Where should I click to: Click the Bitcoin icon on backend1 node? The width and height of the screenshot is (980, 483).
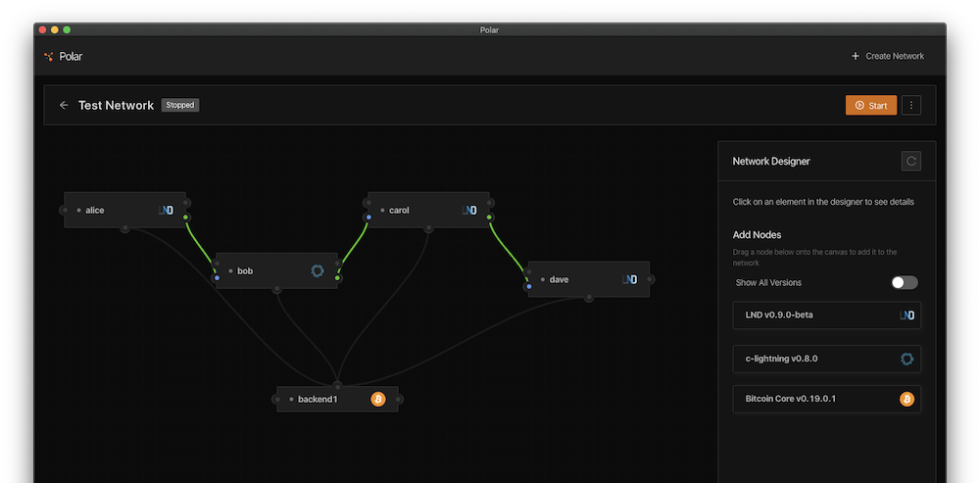tap(378, 399)
